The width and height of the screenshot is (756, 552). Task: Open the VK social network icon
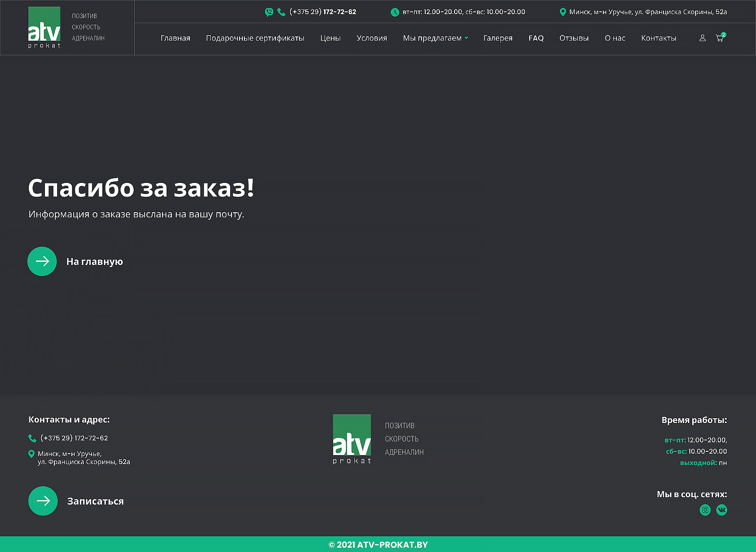click(722, 510)
